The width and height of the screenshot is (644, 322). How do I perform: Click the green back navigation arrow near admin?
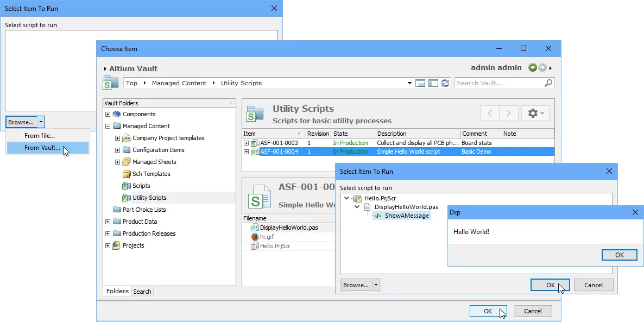tap(533, 68)
